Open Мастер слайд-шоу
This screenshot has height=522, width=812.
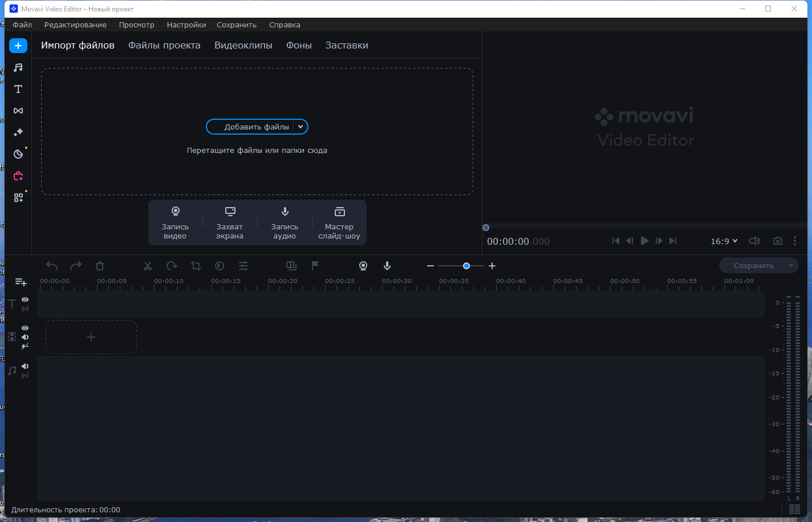tap(339, 222)
